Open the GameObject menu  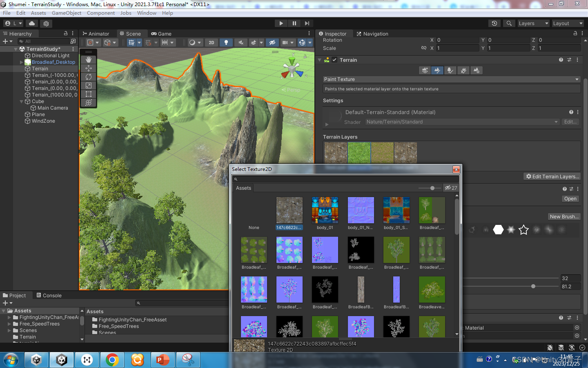coord(67,13)
